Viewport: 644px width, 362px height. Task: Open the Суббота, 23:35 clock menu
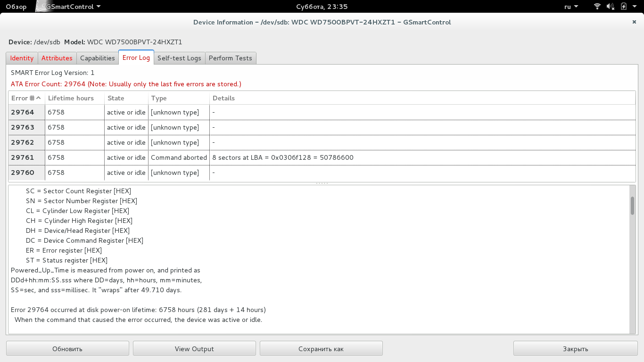point(322,7)
